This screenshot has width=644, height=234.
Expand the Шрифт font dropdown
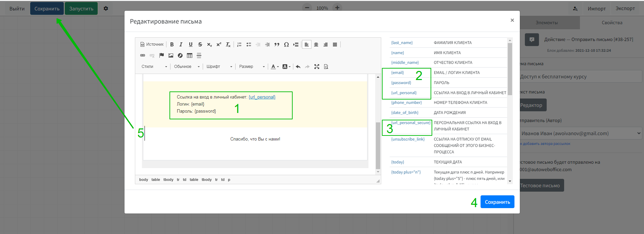219,67
